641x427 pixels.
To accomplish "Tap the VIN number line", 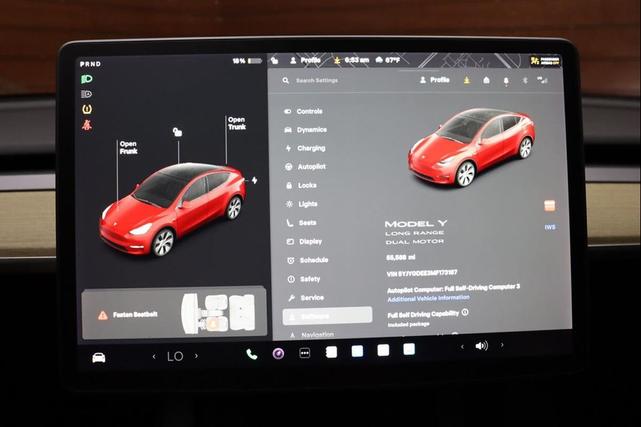I will tap(421, 273).
